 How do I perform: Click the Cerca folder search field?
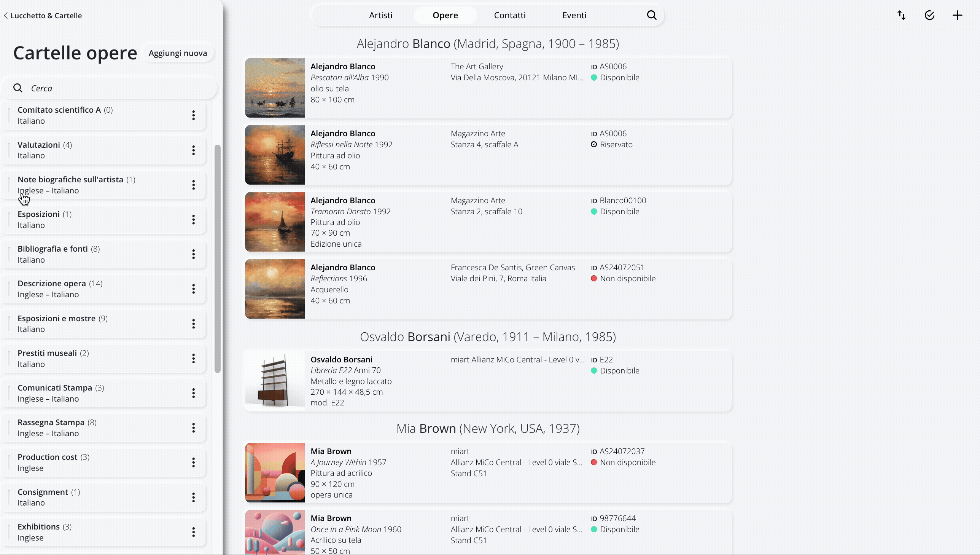click(x=114, y=88)
